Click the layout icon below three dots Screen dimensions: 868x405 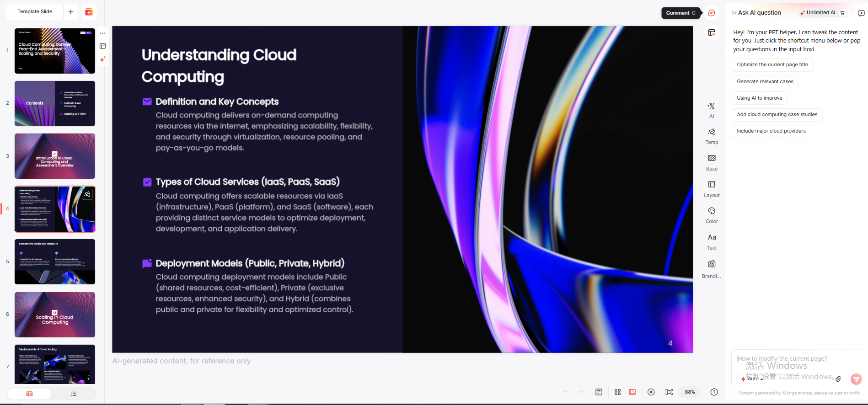click(x=103, y=46)
